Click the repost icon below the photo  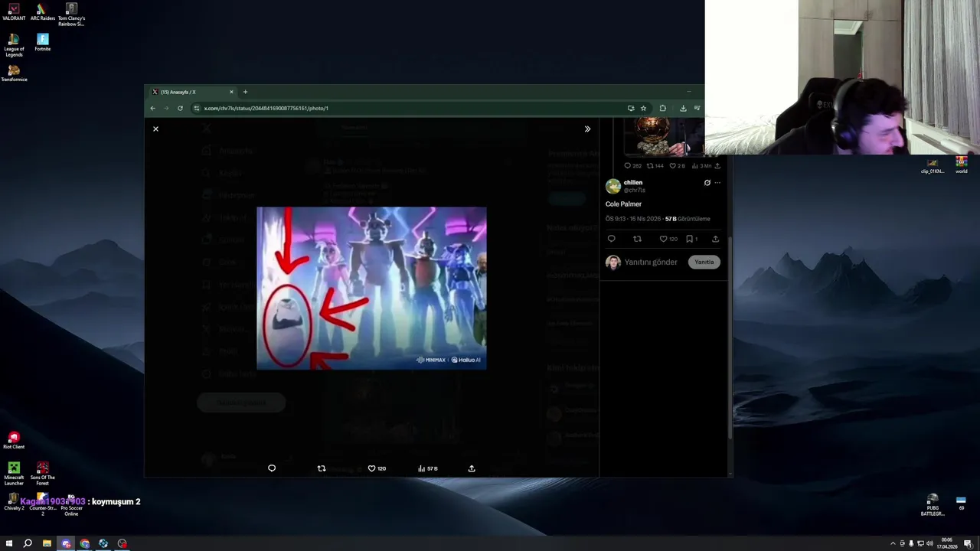[322, 468]
